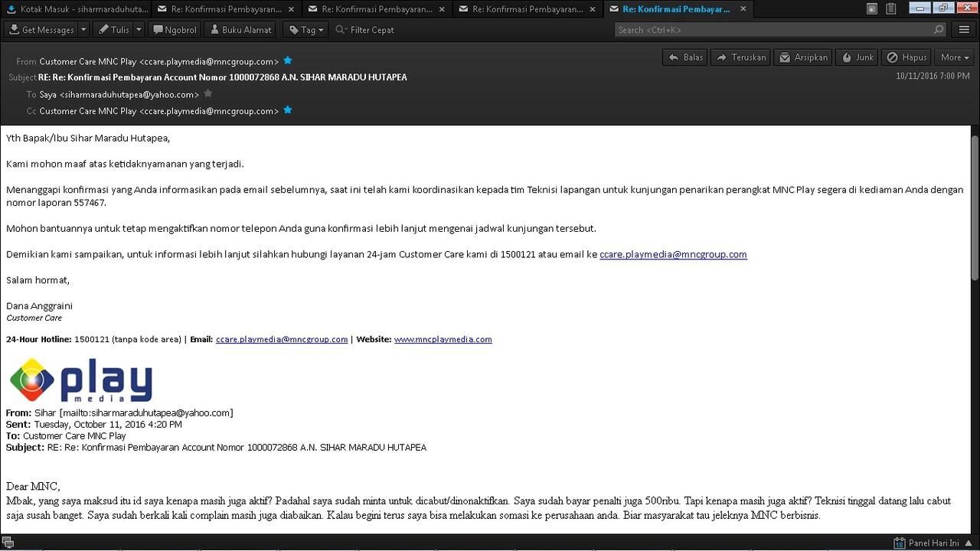Mark message as Junk
Screen dimensions: 980x551
click(857, 57)
